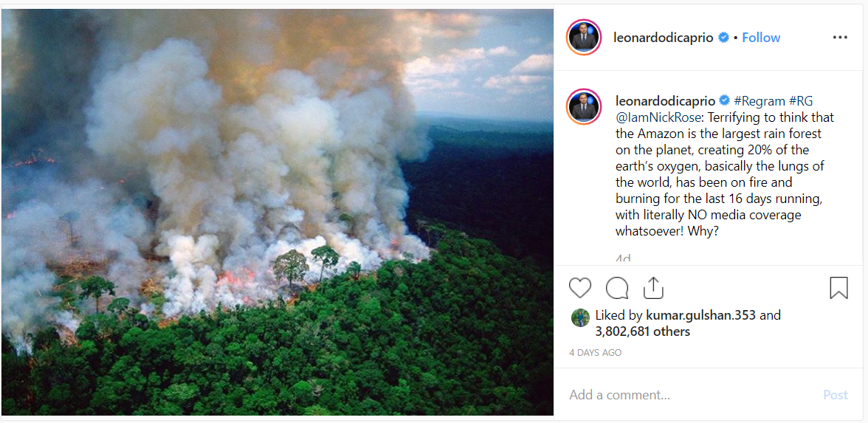Image resolution: width=868 pixels, height=423 pixels.
Task: Click the Add a comment field
Action: pyautogui.click(x=686, y=395)
